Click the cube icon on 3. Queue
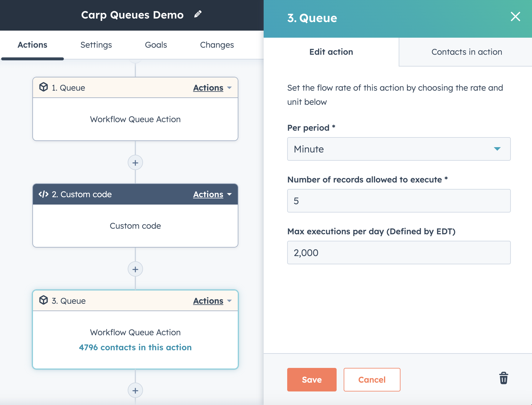532x405 pixels. pos(44,300)
